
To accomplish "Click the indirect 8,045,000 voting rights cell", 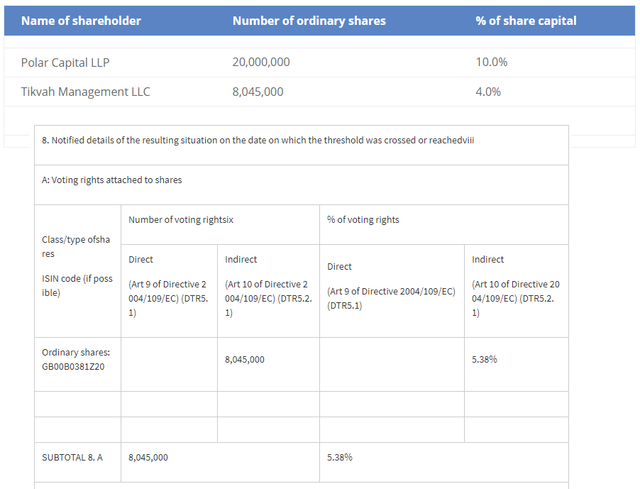I will [x=268, y=365].
